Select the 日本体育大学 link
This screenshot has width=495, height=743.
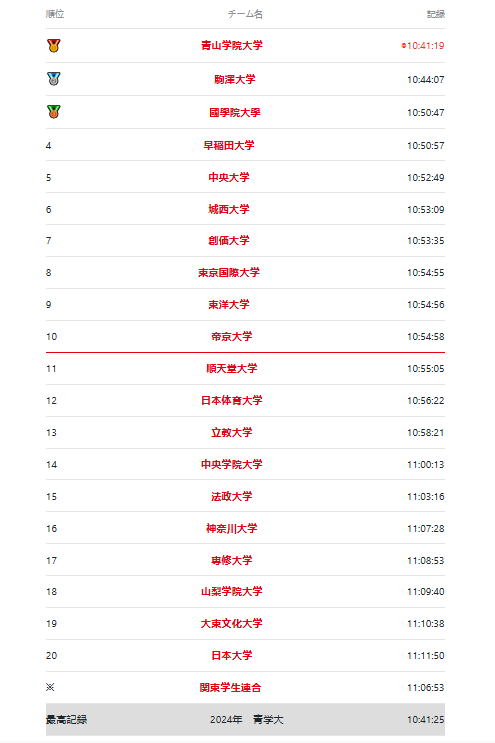coord(232,400)
